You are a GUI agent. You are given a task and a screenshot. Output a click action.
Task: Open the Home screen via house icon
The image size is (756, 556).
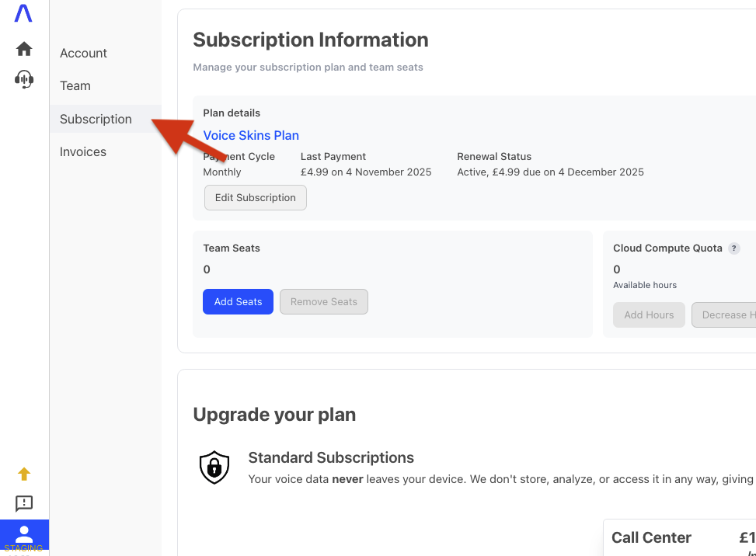23,48
